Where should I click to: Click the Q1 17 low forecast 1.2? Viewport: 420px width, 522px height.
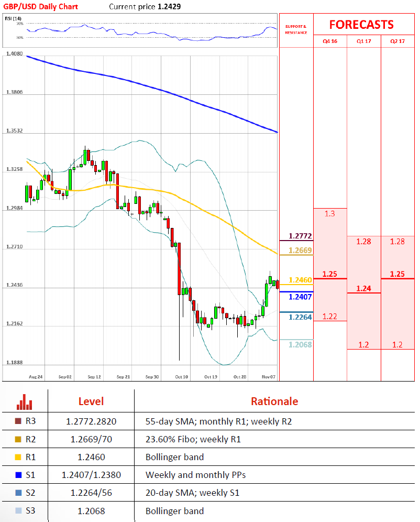363,344
